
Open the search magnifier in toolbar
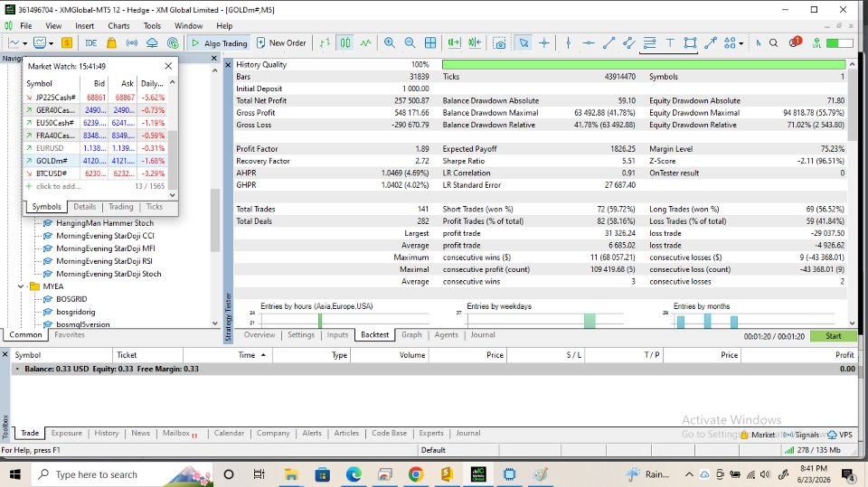pyautogui.click(x=773, y=43)
